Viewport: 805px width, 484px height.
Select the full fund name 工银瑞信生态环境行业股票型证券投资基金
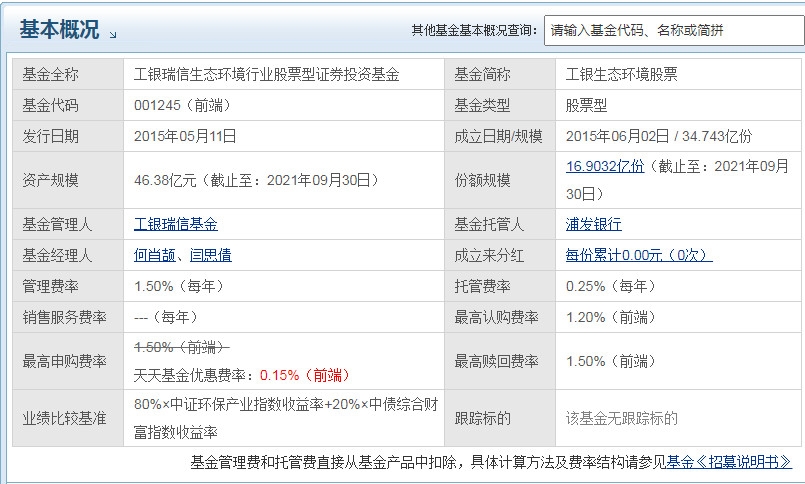[x=266, y=74]
